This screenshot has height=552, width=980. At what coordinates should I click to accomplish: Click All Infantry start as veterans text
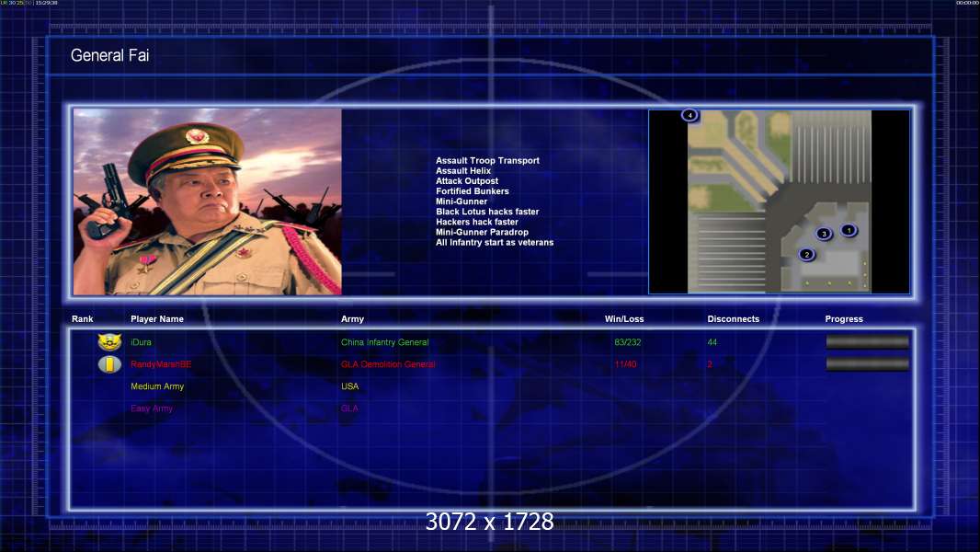pyautogui.click(x=495, y=243)
